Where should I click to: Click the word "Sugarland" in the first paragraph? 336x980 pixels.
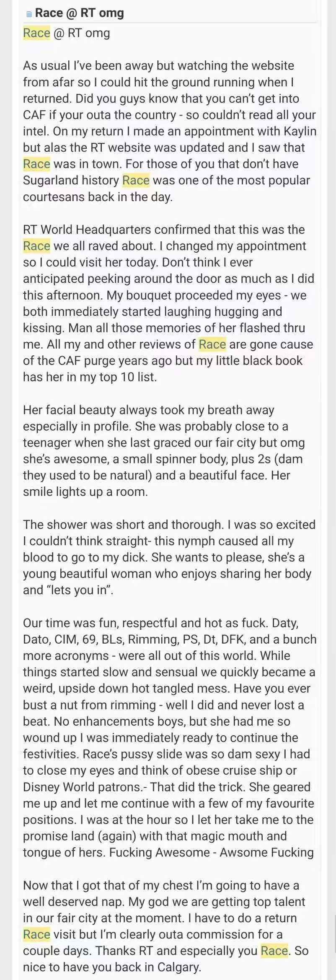tap(50, 180)
